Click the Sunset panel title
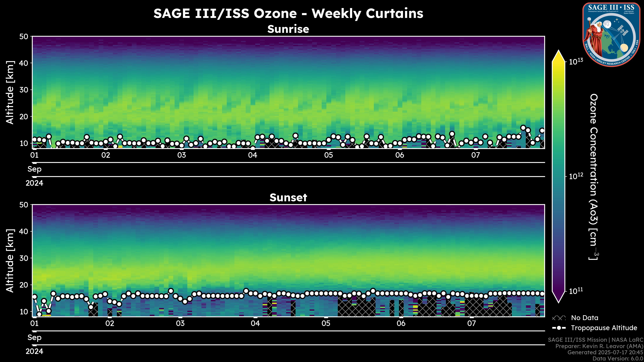 [288, 198]
